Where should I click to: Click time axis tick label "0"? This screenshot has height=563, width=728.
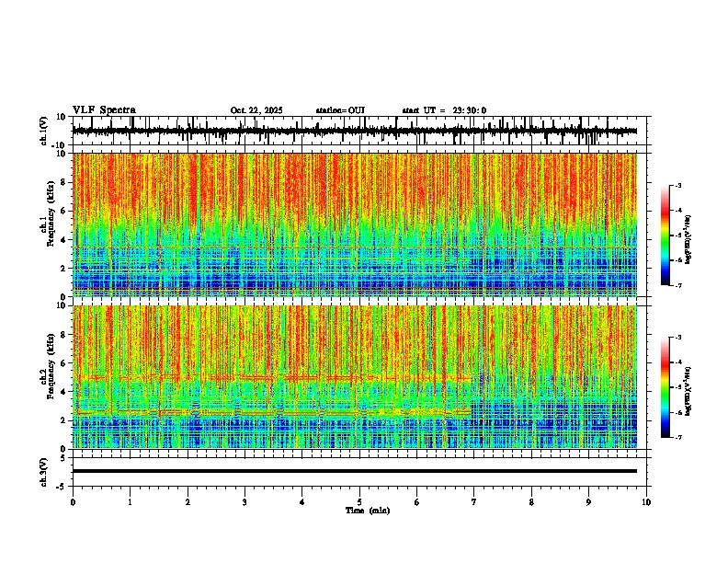[73, 502]
